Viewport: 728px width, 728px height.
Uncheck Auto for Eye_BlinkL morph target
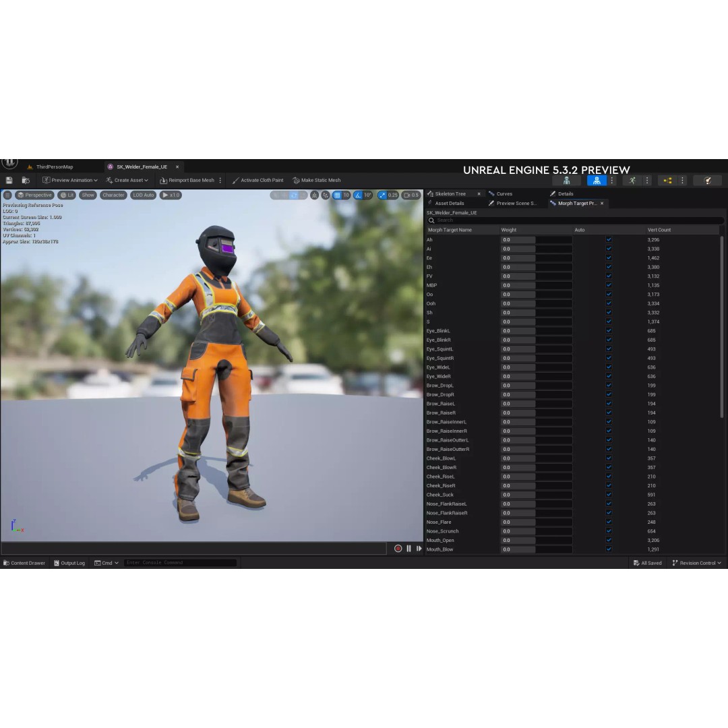tap(609, 330)
